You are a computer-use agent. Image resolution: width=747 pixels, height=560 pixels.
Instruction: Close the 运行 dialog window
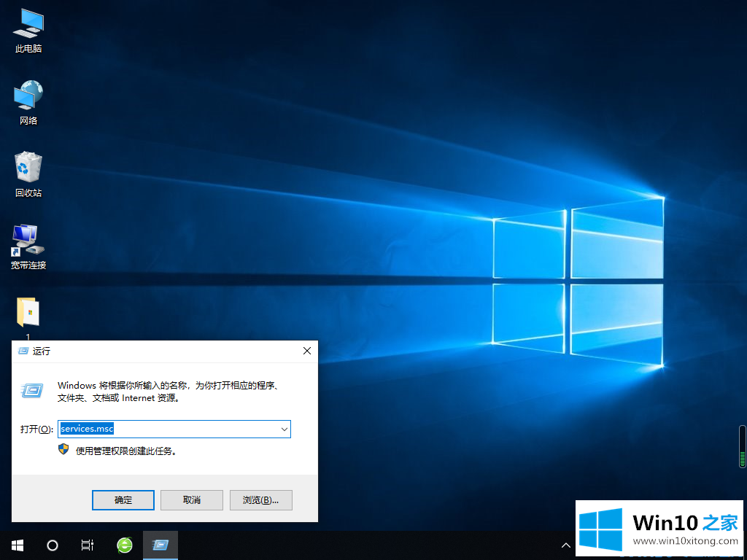click(x=307, y=351)
